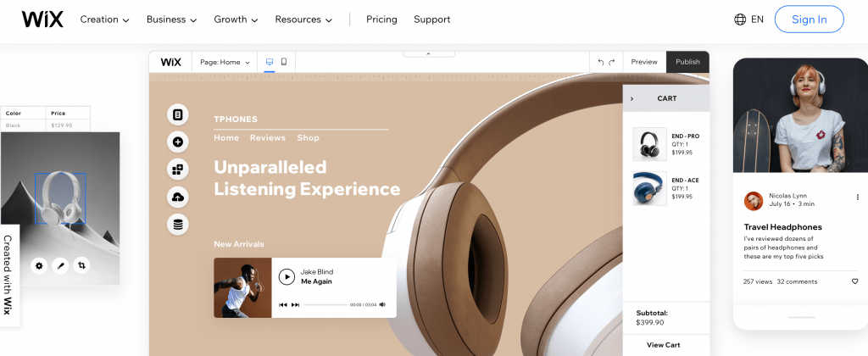The image size is (868, 356).
Task: Open image settings gear icon
Action: pyautogui.click(x=39, y=266)
